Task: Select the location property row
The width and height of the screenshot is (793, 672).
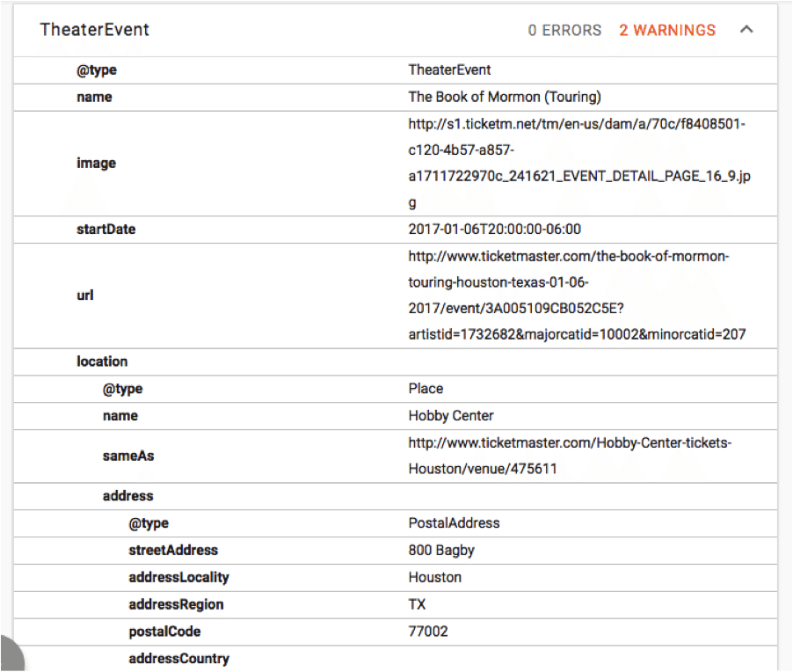Action: pos(396,362)
